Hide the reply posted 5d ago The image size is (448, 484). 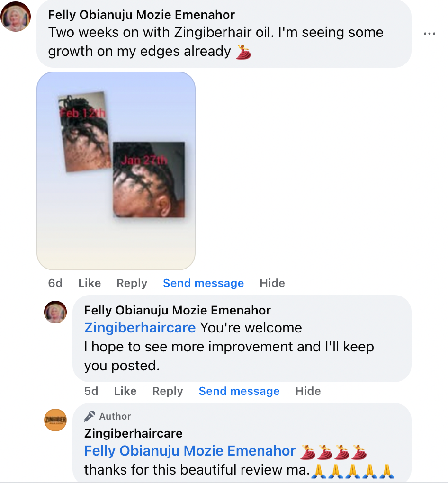(308, 391)
